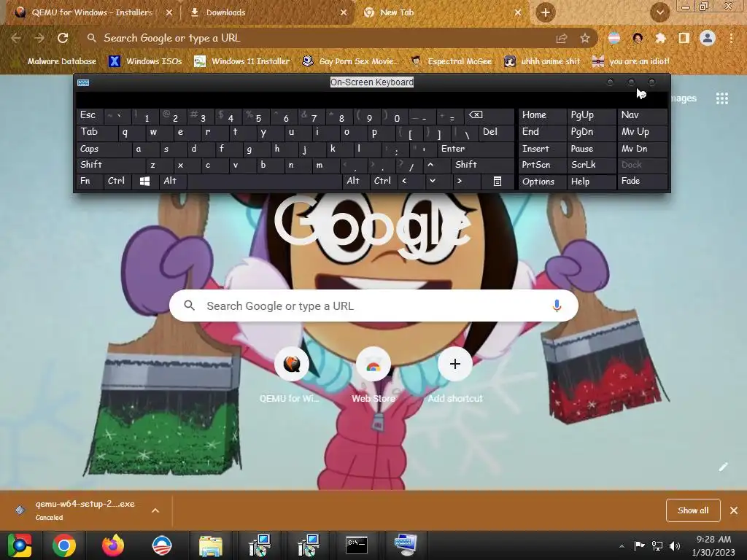Image resolution: width=747 pixels, height=560 pixels.
Task: Open Chrome's three-dot menu
Action: point(731,38)
